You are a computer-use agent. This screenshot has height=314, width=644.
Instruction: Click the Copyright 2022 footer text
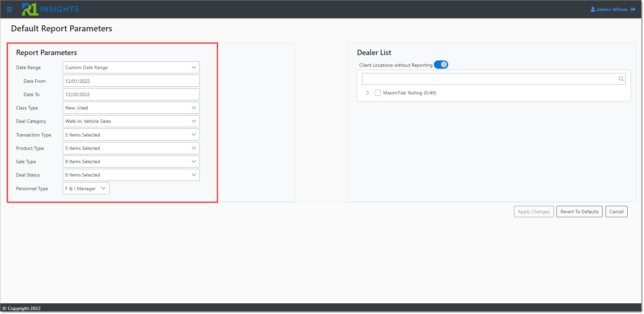click(x=22, y=308)
